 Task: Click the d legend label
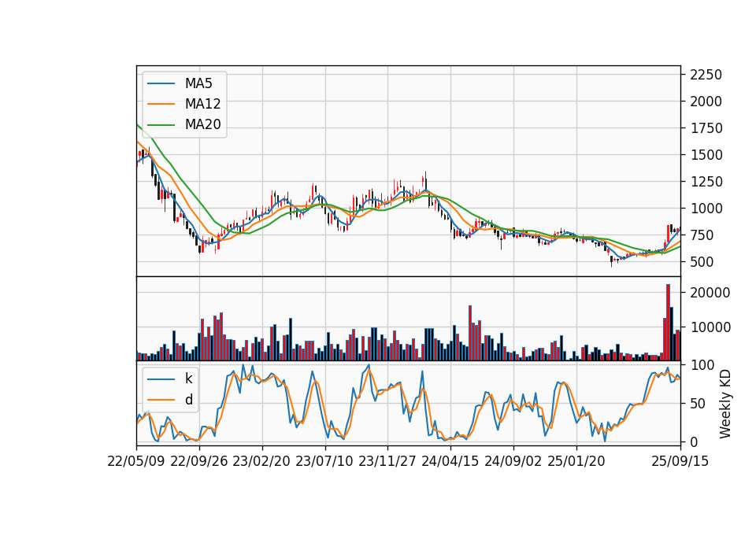pos(189,400)
